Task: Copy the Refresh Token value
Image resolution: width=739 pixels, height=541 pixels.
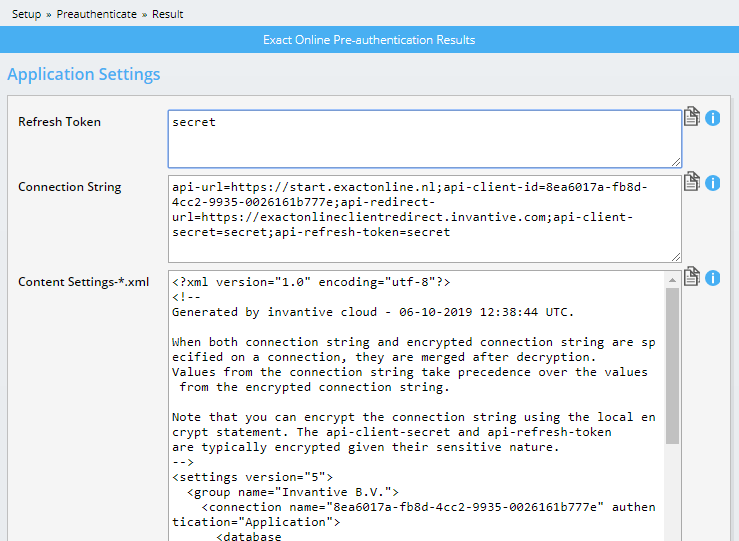Action: 691,116
